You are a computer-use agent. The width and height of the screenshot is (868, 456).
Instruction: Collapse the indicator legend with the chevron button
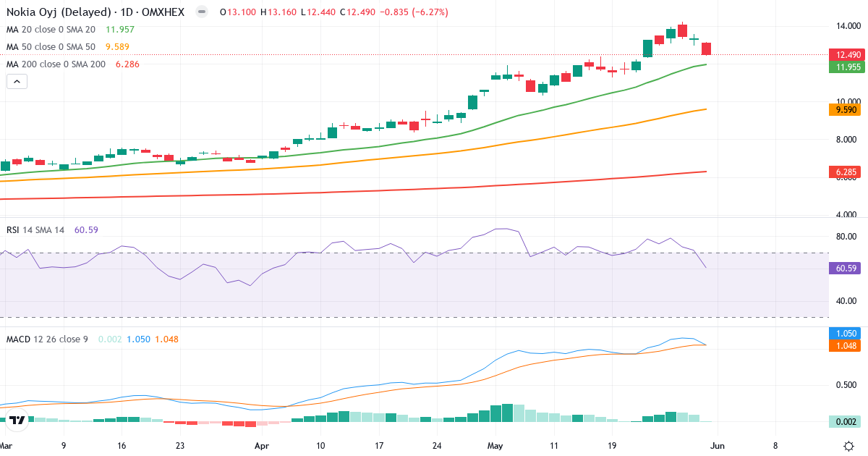17,82
